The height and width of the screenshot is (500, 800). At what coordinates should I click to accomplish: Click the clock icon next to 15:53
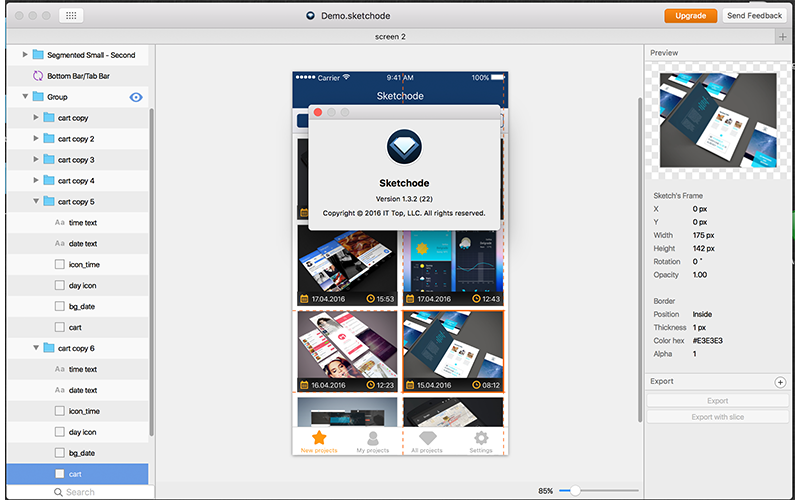click(x=371, y=299)
